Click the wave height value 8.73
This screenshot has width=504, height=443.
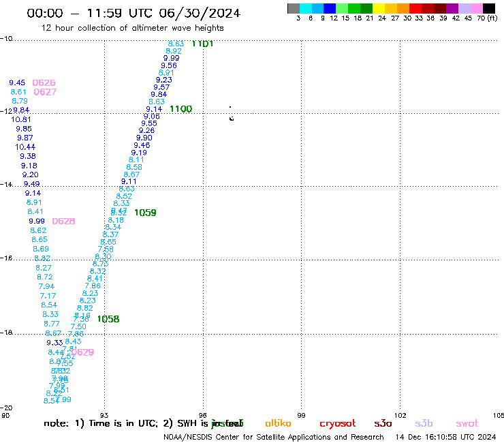click(100, 264)
